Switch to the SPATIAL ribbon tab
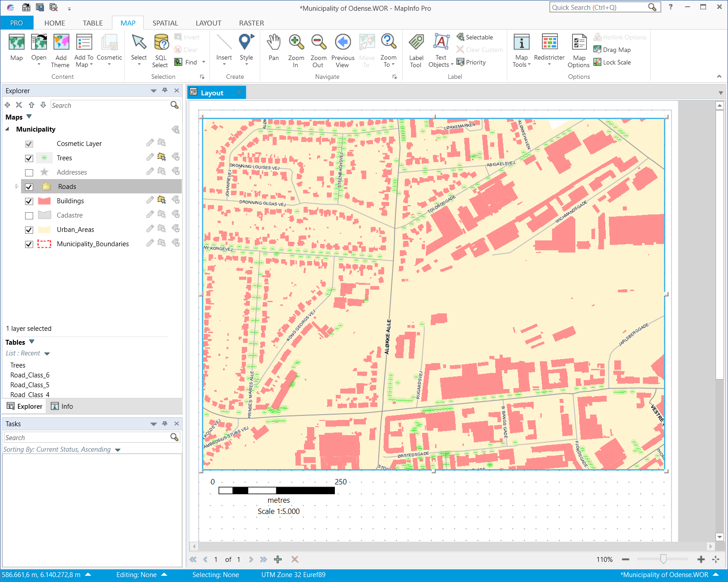This screenshot has height=582, width=728. pyautogui.click(x=165, y=23)
